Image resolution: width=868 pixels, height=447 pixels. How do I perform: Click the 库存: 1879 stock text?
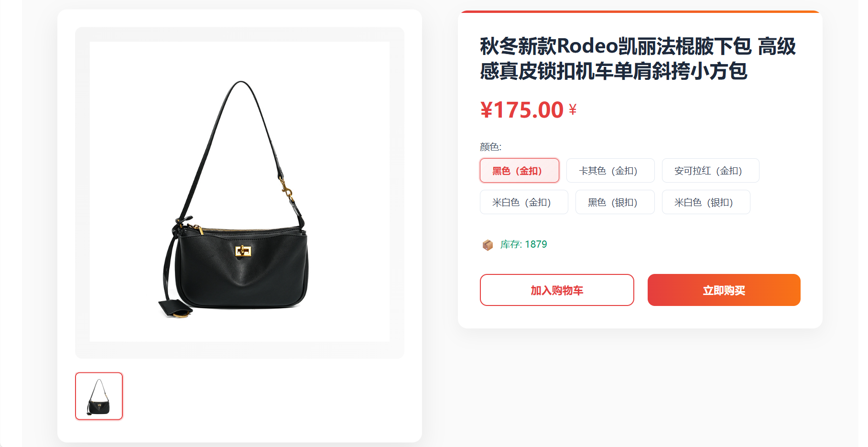[523, 244]
